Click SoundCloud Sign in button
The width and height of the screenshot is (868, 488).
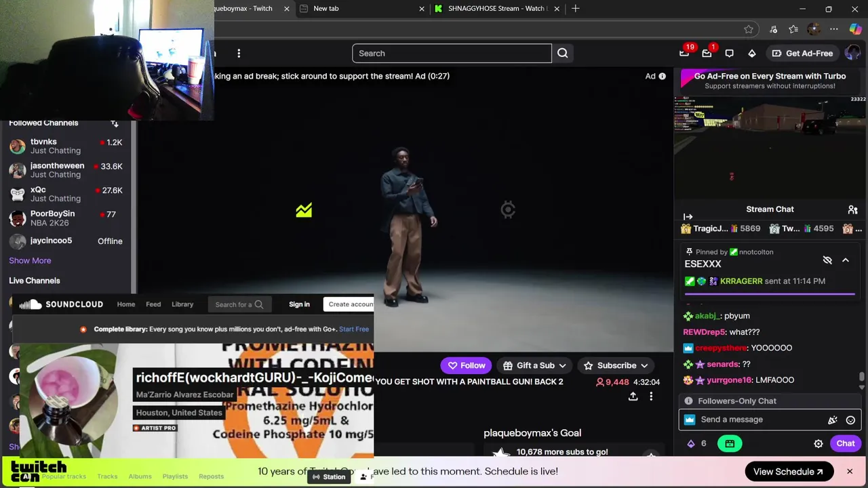[x=299, y=304]
